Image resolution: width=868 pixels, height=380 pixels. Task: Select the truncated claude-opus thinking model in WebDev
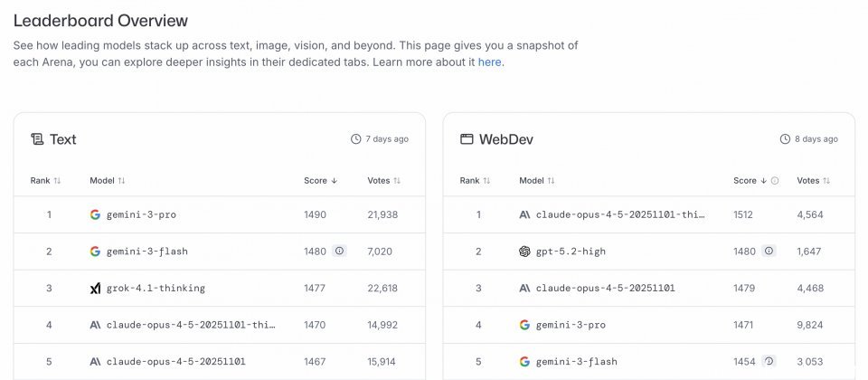[620, 214]
